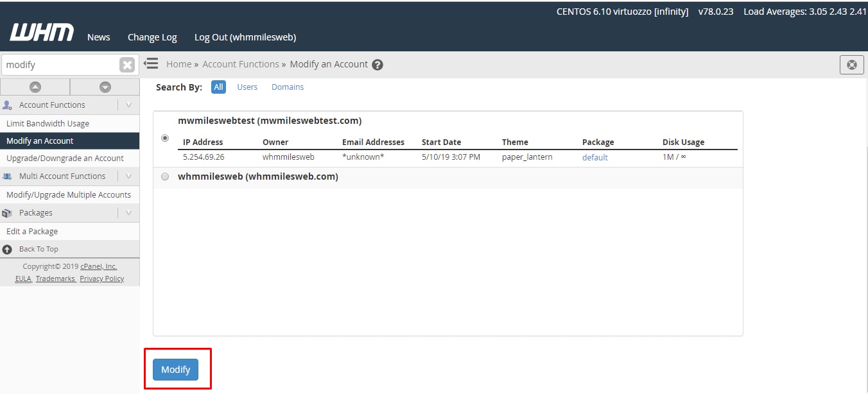Image resolution: width=868 pixels, height=394 pixels.
Task: Open the default package link
Action: coord(595,157)
